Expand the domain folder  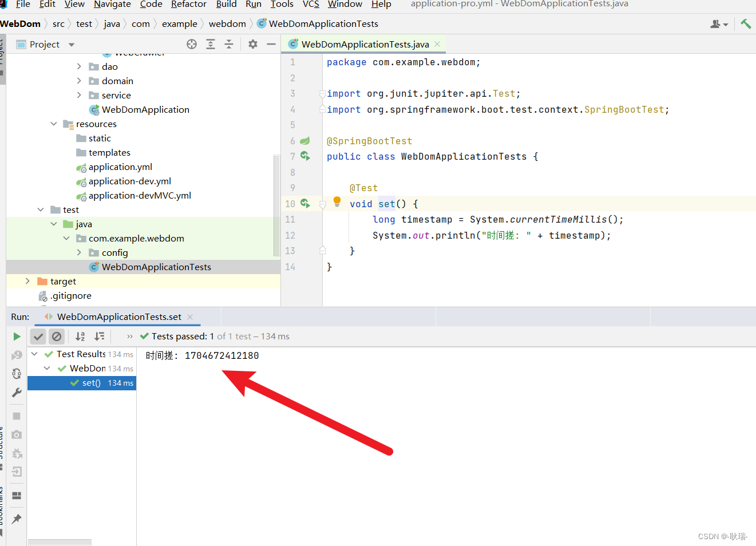[x=79, y=81]
